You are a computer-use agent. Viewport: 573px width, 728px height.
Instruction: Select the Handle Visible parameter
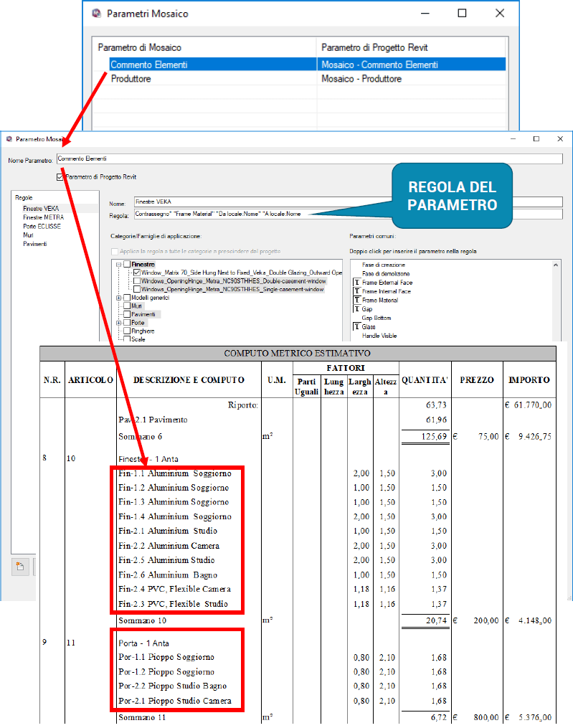[379, 336]
